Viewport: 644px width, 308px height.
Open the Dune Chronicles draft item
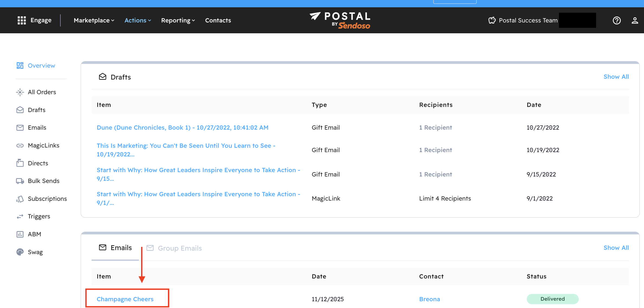coord(183,127)
